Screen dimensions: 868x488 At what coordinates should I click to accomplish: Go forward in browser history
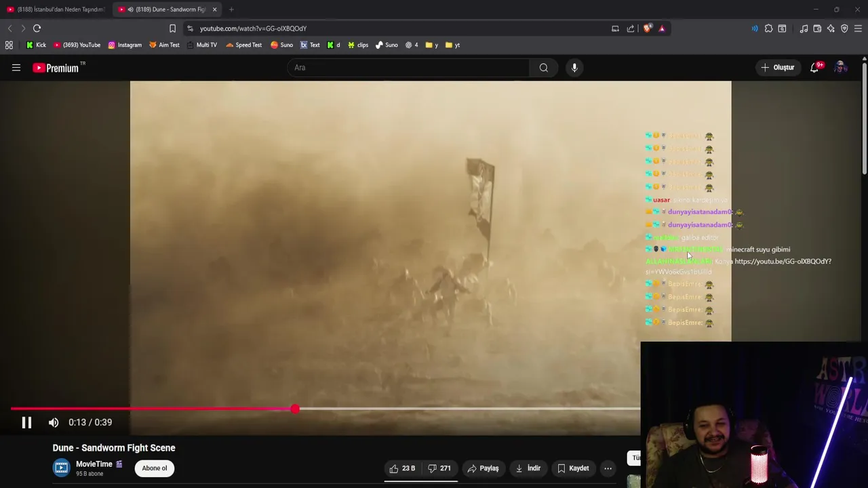pyautogui.click(x=23, y=28)
